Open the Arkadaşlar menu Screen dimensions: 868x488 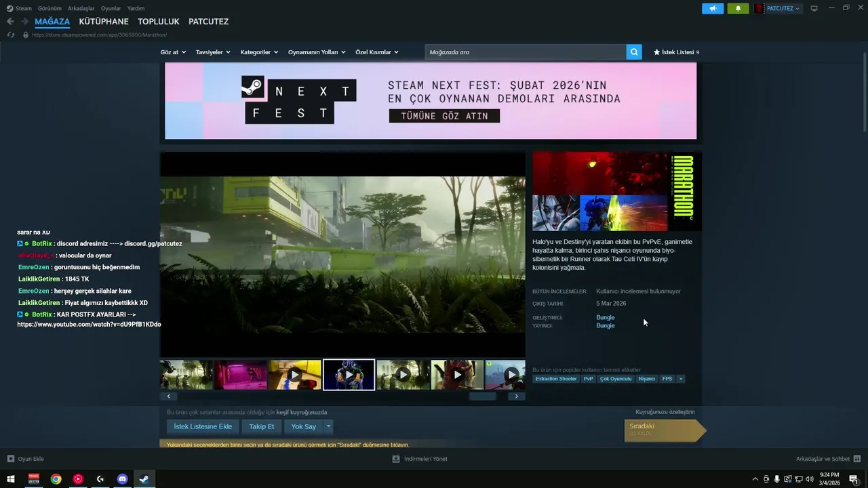[81, 9]
